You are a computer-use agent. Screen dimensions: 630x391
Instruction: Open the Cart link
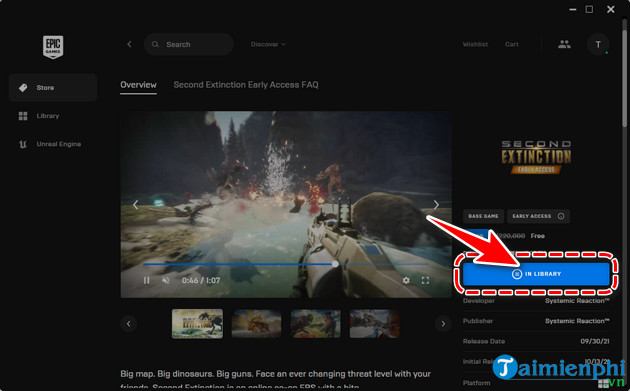pyautogui.click(x=511, y=44)
